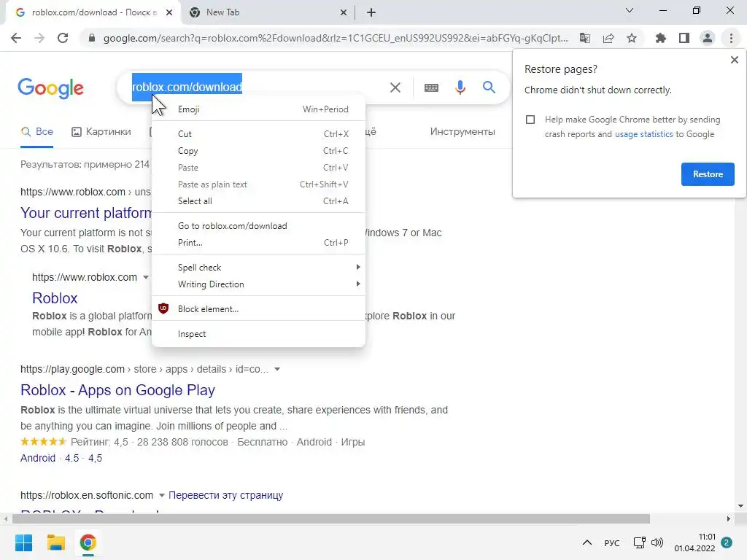The width and height of the screenshot is (747, 560).
Task: Click the forward navigation arrow
Action: pyautogui.click(x=39, y=38)
